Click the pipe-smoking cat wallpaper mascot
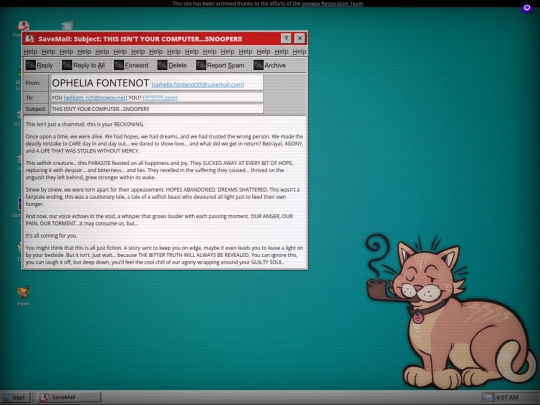540x405 pixels. (451, 311)
